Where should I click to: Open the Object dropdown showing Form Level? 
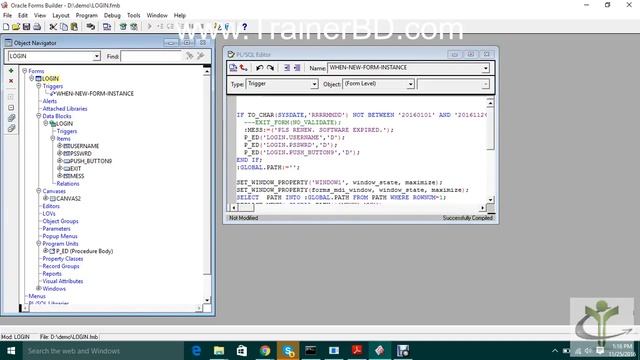(410, 84)
